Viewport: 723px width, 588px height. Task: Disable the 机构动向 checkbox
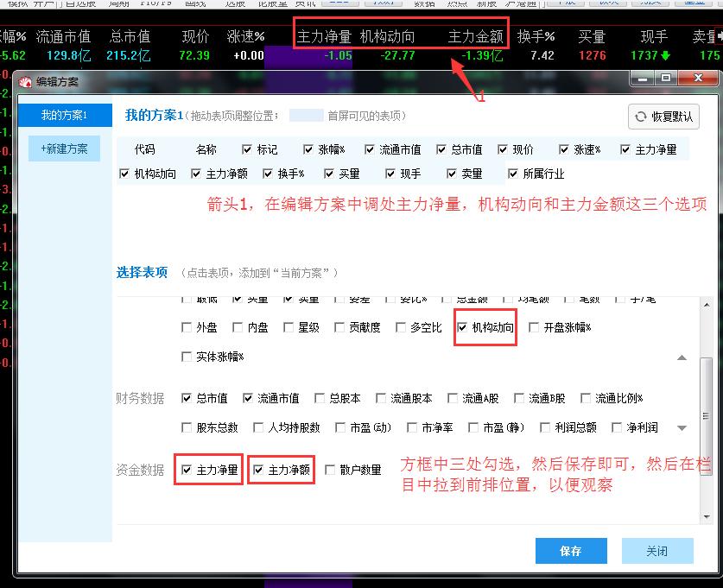(x=463, y=327)
